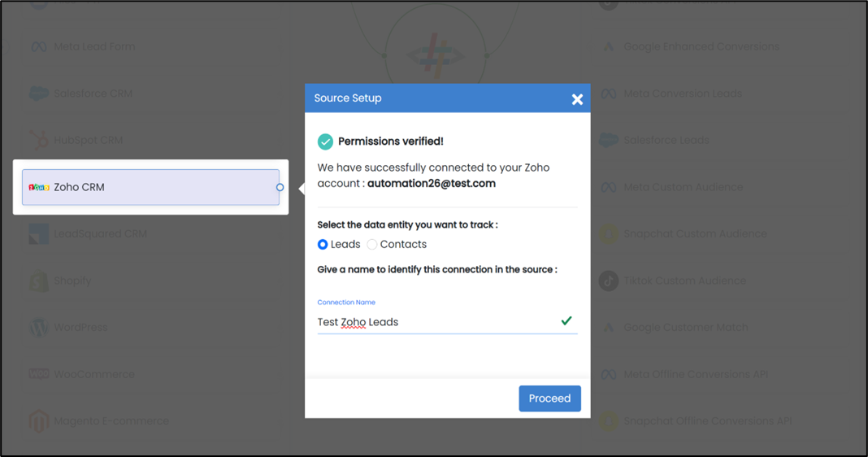Click the Snapchat Custom Audience icon
The width and height of the screenshot is (868, 457).
pyautogui.click(x=609, y=233)
